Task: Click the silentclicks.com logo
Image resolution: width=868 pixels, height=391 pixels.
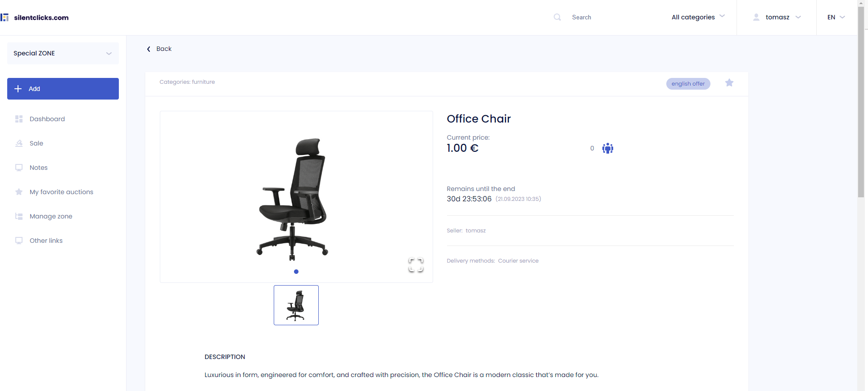Action: (x=35, y=18)
